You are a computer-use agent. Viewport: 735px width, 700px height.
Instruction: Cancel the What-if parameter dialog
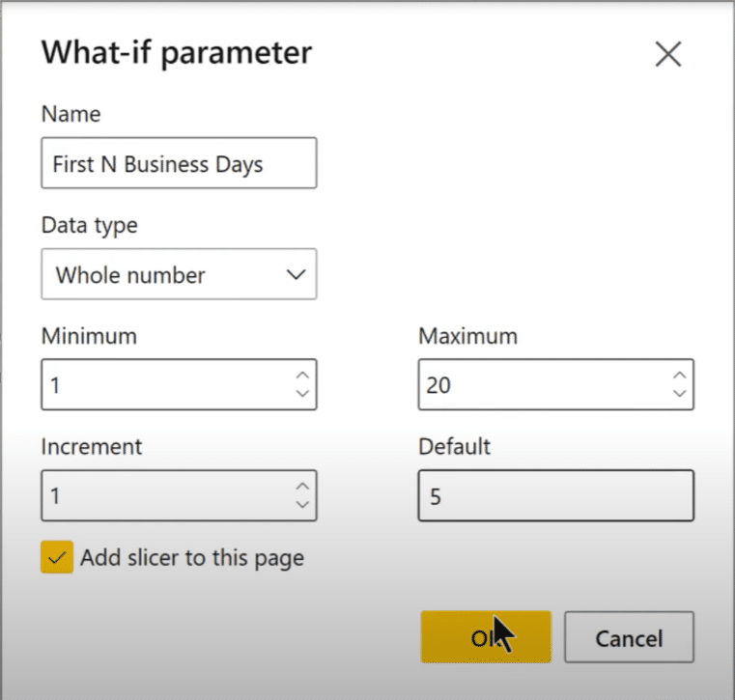coord(629,637)
